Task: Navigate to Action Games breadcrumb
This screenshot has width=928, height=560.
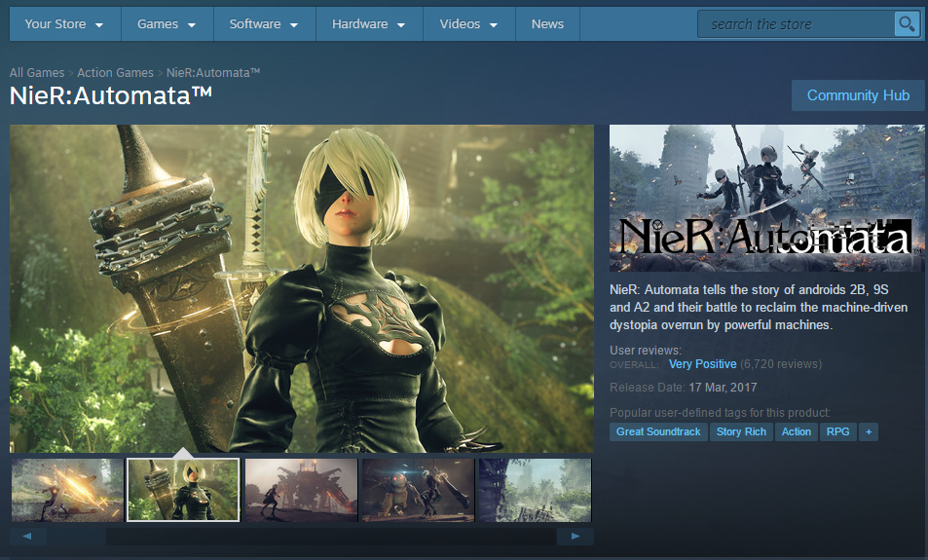Action: tap(115, 73)
